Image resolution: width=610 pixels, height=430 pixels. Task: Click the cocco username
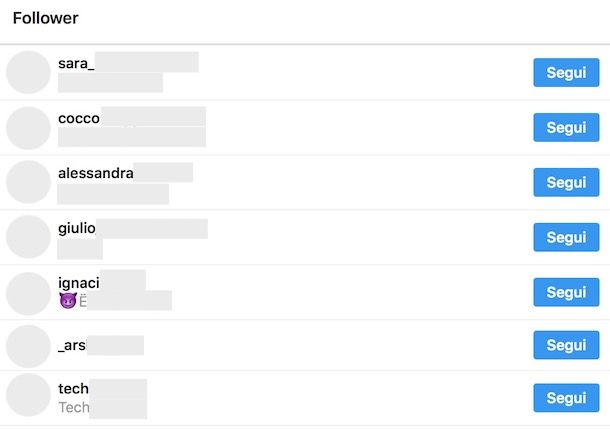coord(79,118)
